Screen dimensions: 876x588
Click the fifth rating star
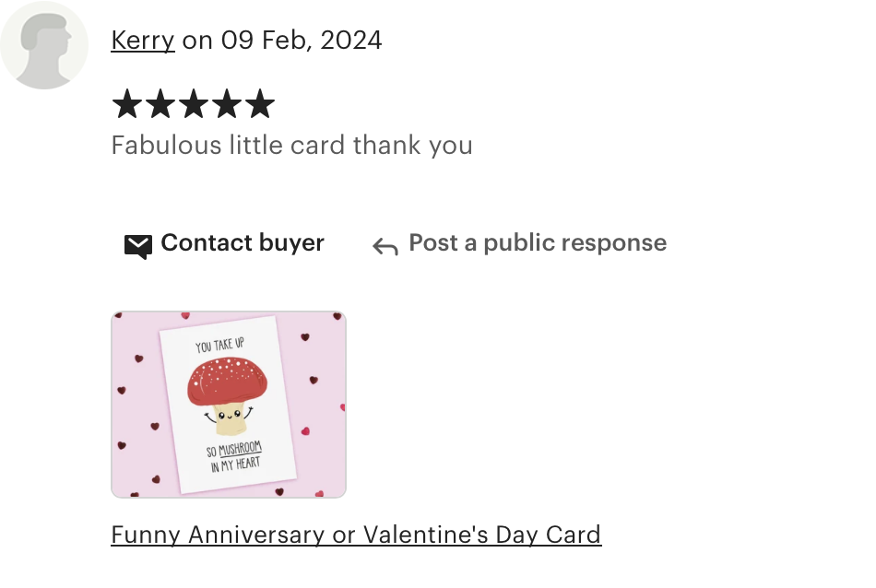[260, 104]
